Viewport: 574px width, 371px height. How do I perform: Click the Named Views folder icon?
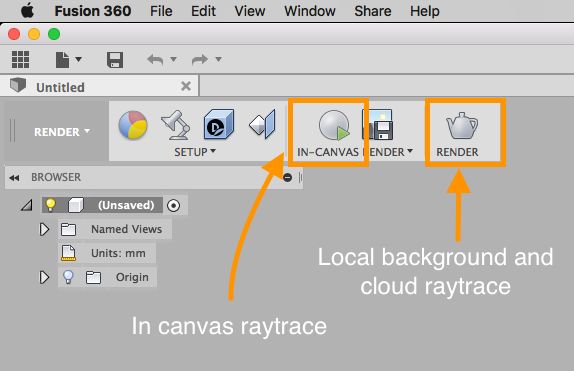(x=68, y=230)
